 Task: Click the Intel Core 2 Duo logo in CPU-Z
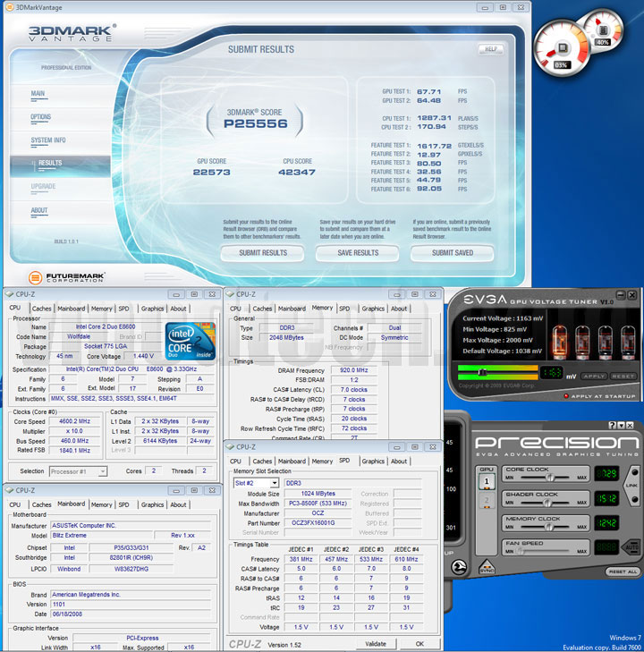point(191,341)
